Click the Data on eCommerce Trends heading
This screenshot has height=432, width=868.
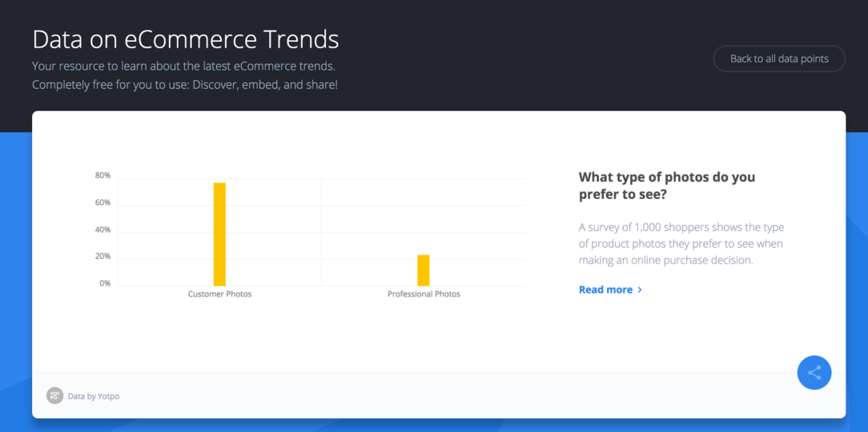tap(186, 40)
